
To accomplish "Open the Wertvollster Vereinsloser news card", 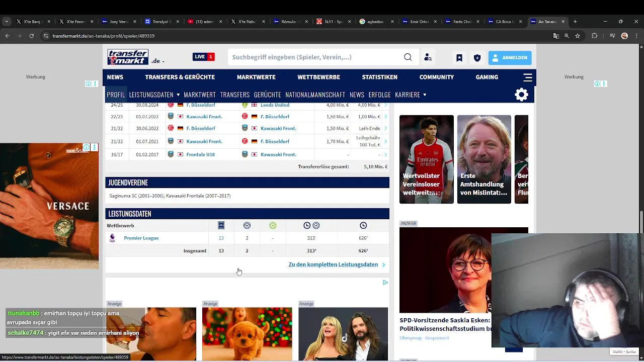I will coord(427,159).
